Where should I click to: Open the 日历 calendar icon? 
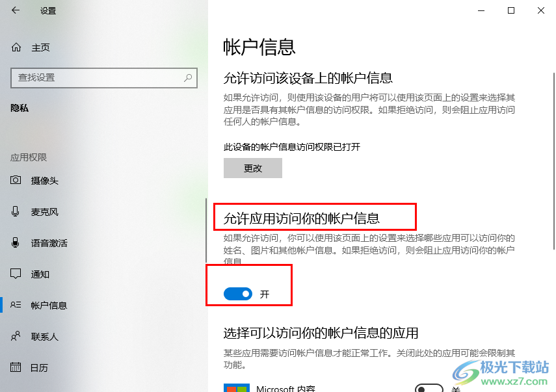[x=16, y=367]
